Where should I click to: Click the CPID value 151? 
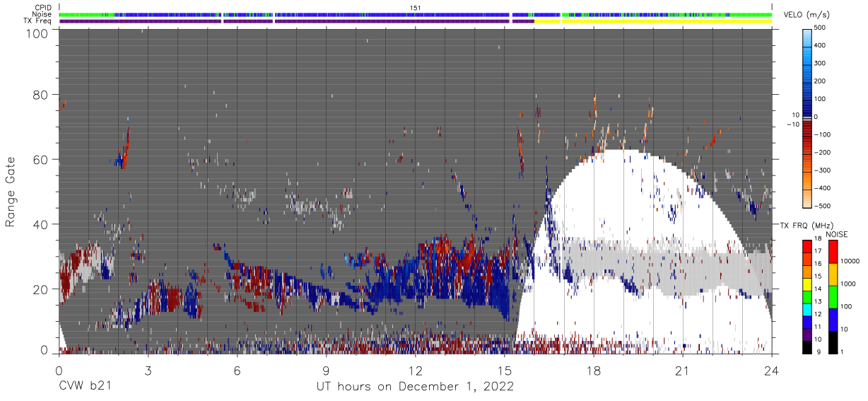(x=416, y=8)
